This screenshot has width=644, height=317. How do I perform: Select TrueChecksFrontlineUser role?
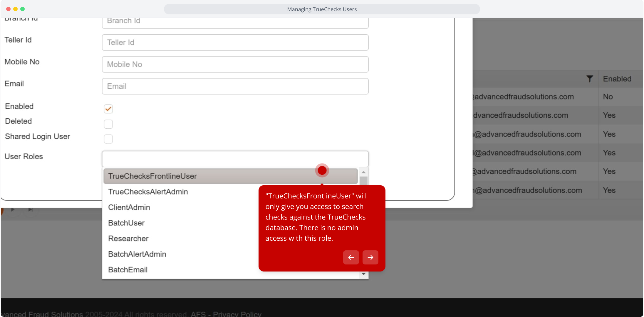click(x=230, y=176)
